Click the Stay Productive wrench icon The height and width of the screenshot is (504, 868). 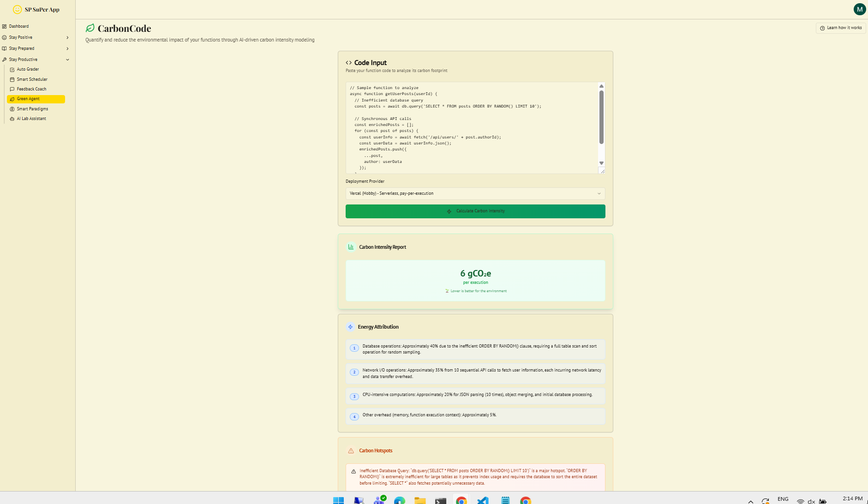pos(4,60)
